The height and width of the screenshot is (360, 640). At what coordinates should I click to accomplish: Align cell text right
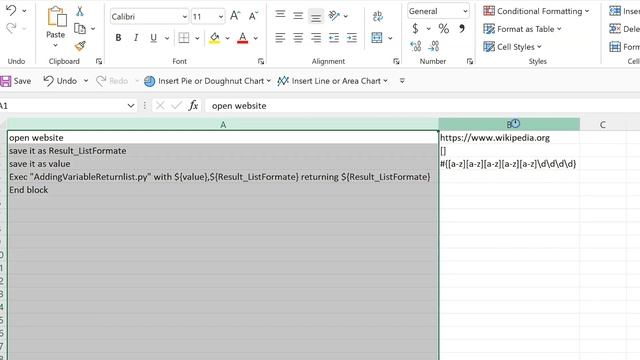(x=316, y=38)
